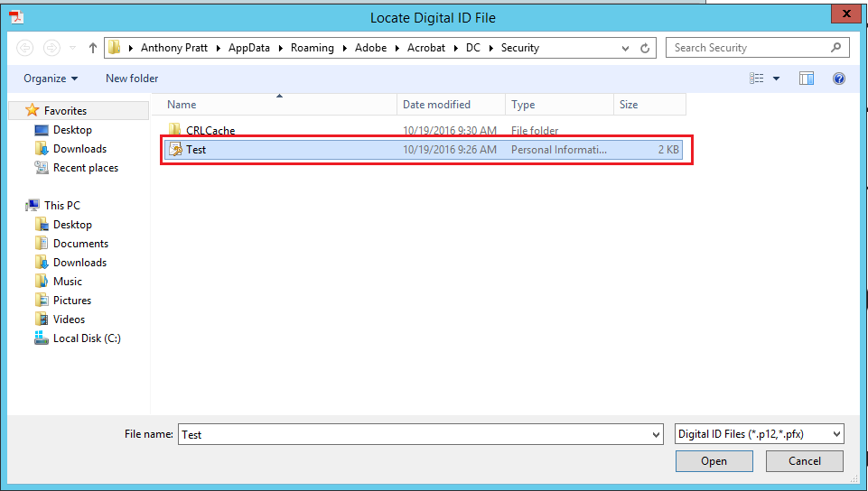Click the search magnifier icon
The image size is (868, 491).
(835, 48)
